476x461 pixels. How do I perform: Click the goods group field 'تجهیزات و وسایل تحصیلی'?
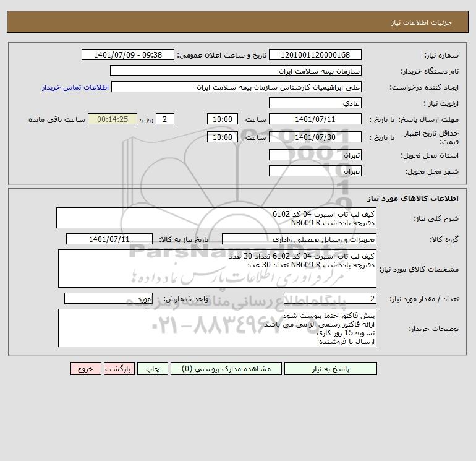pyautogui.click(x=299, y=239)
